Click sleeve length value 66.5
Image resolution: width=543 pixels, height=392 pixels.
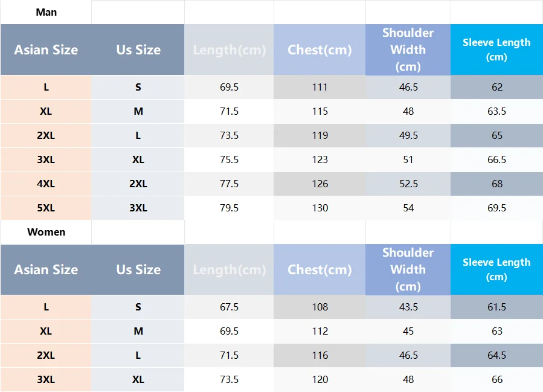pyautogui.click(x=496, y=159)
